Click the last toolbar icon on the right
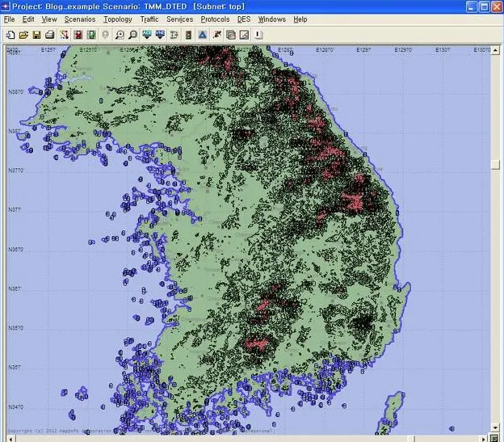 click(x=258, y=35)
